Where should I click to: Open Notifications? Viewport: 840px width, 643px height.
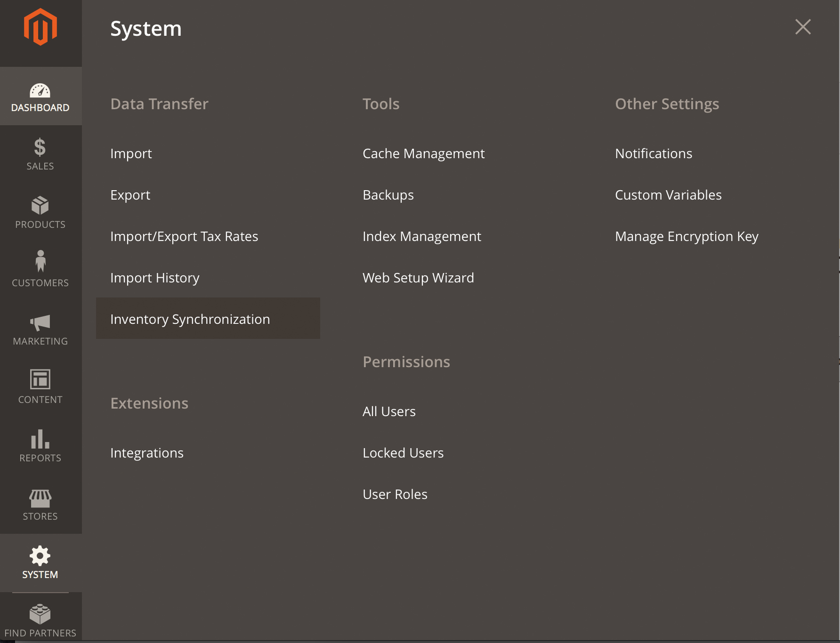click(x=654, y=153)
